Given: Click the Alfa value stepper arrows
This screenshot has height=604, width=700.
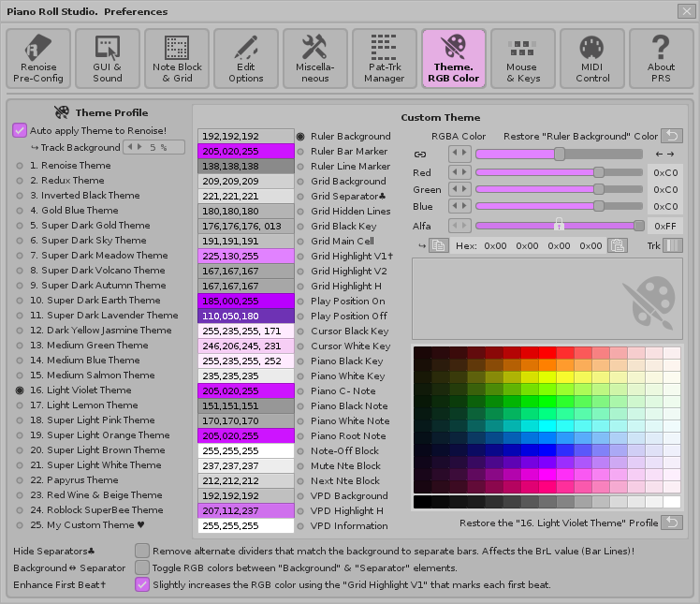Looking at the screenshot, I should tap(459, 226).
